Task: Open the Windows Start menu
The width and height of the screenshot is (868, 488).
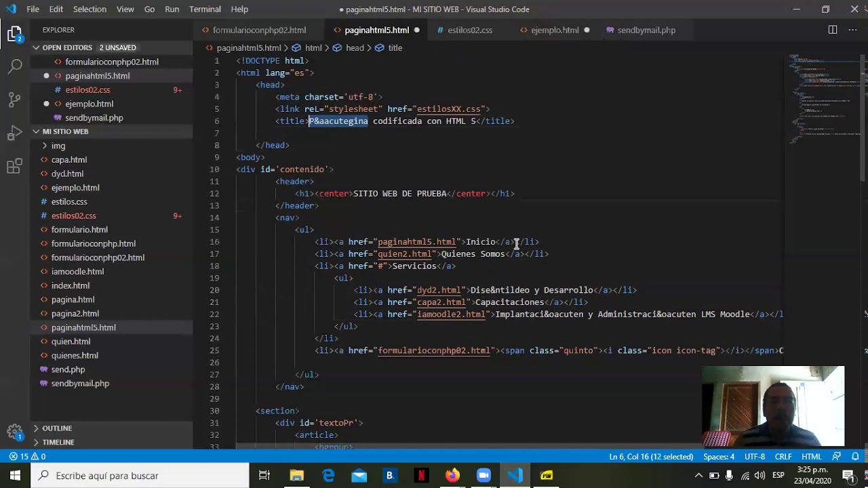Action: pos(15,476)
